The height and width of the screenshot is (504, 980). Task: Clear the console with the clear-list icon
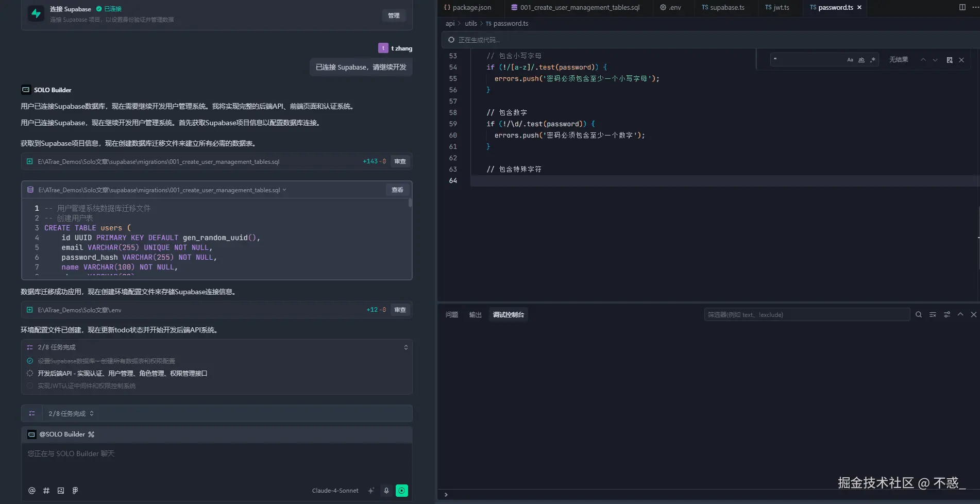[933, 314]
